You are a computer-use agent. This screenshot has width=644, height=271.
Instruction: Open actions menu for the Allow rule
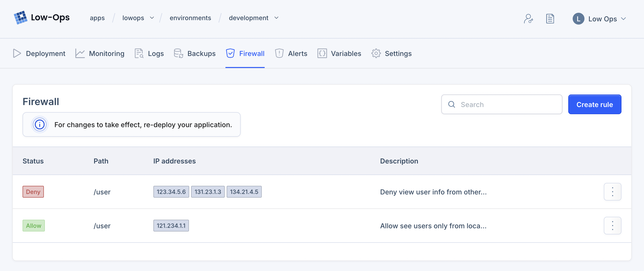point(612,225)
